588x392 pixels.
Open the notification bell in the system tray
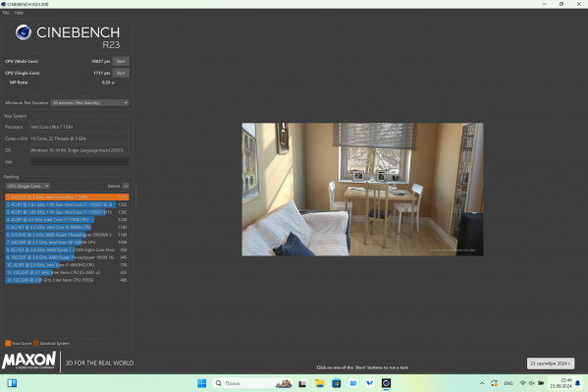click(x=577, y=383)
